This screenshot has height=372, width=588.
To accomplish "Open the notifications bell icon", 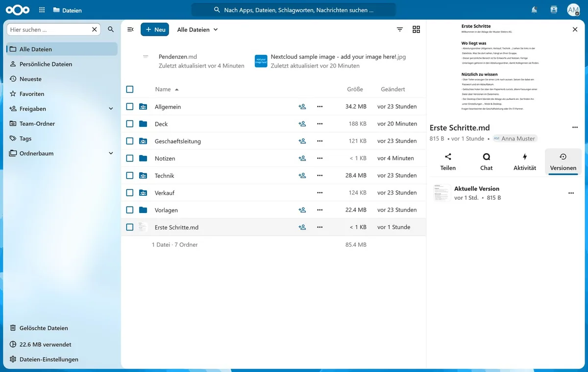I will point(535,10).
